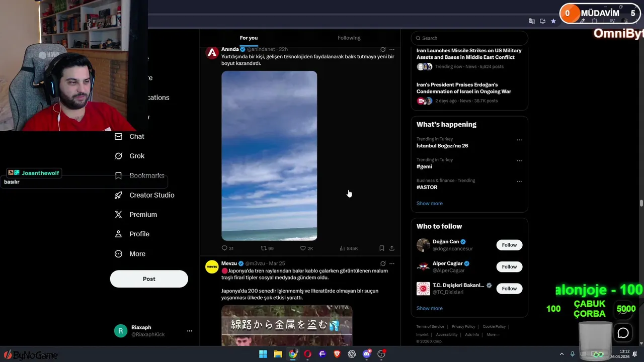Play the Anında sky and sea video
644x362 pixels.
269,156
